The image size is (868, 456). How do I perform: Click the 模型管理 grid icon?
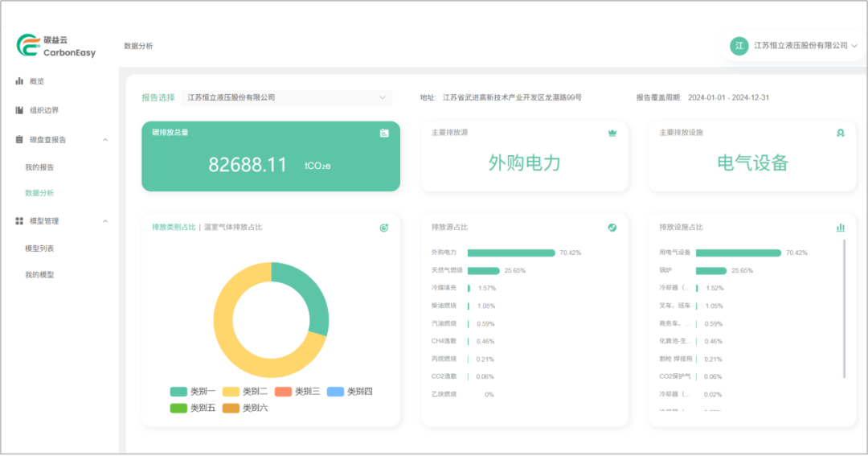(x=19, y=221)
